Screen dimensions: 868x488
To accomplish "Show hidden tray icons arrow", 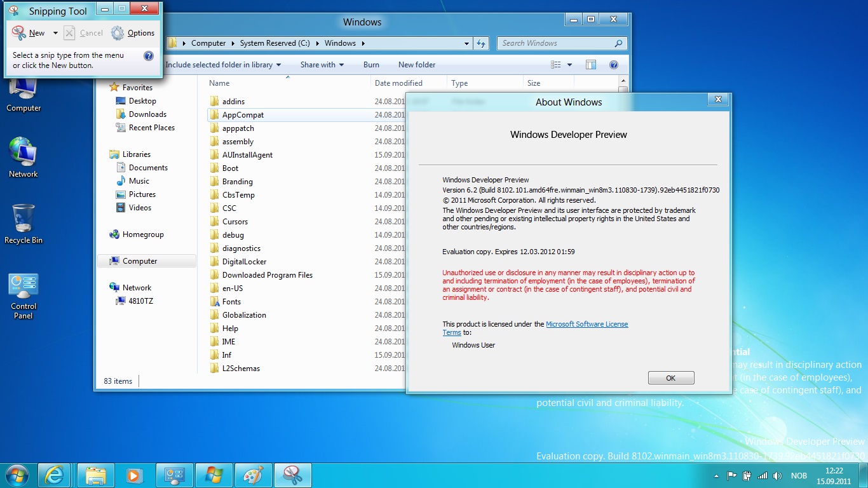I will click(717, 475).
